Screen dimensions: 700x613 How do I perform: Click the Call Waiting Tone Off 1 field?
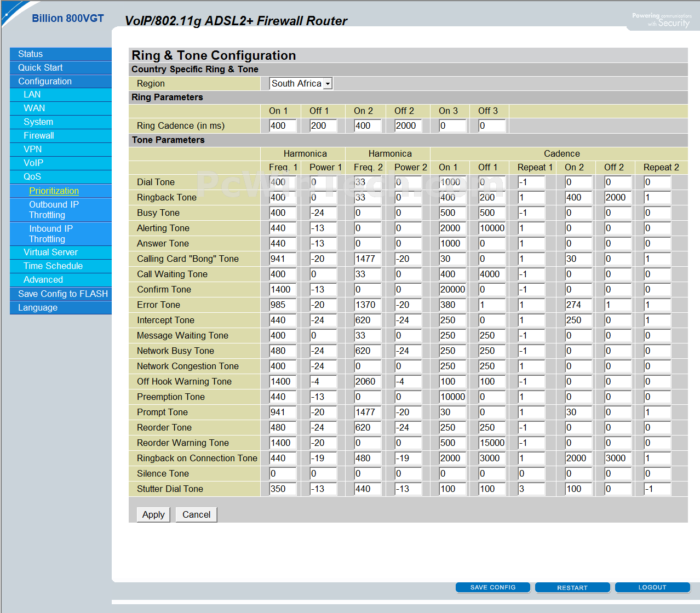492,274
